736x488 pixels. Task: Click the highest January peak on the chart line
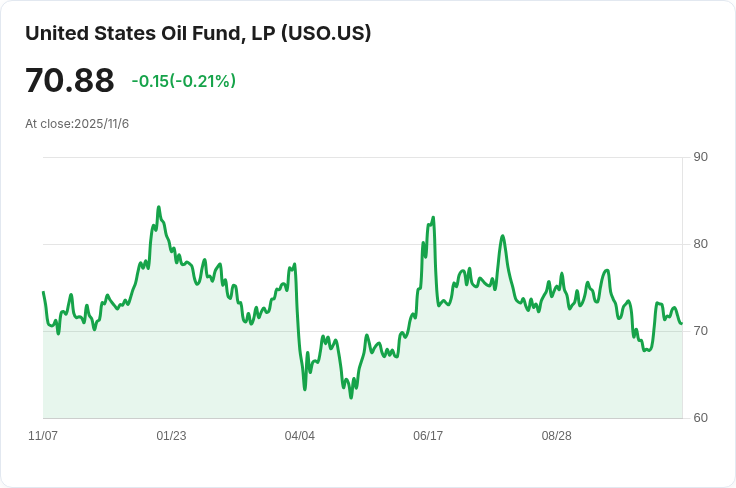click(158, 208)
